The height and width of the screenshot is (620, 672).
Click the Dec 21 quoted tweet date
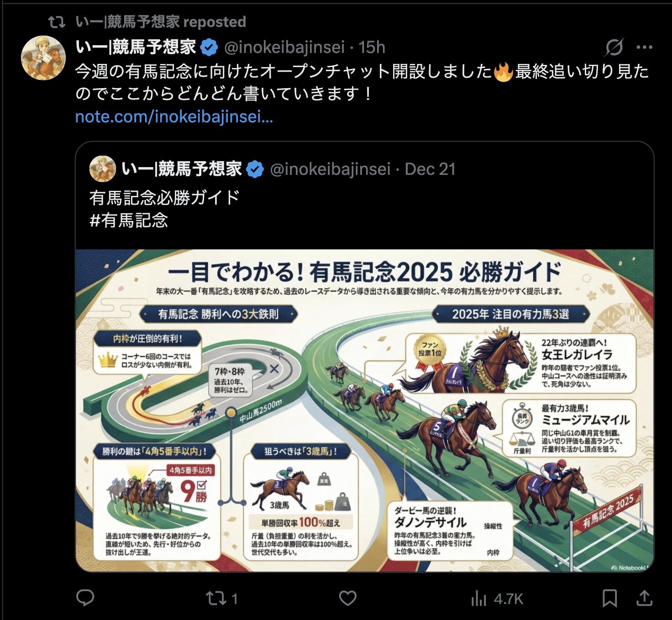pos(430,169)
